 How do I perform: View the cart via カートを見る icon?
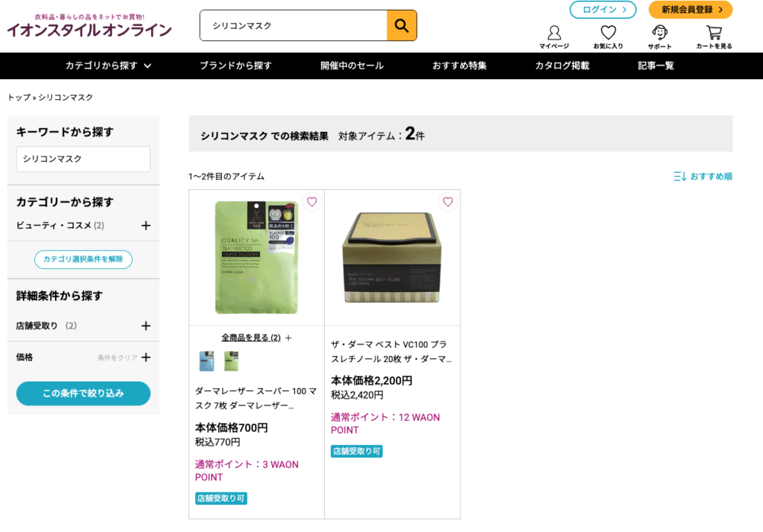point(714,37)
